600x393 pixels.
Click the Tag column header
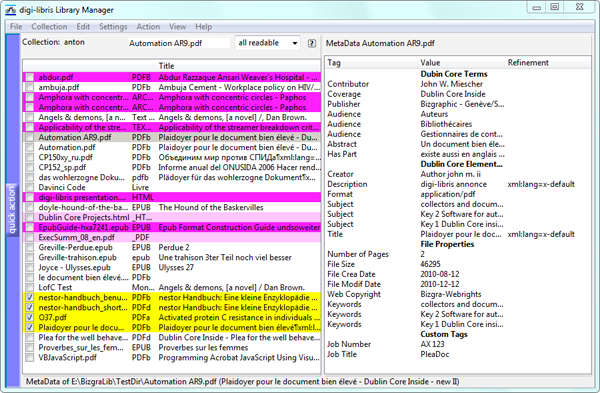[334, 63]
